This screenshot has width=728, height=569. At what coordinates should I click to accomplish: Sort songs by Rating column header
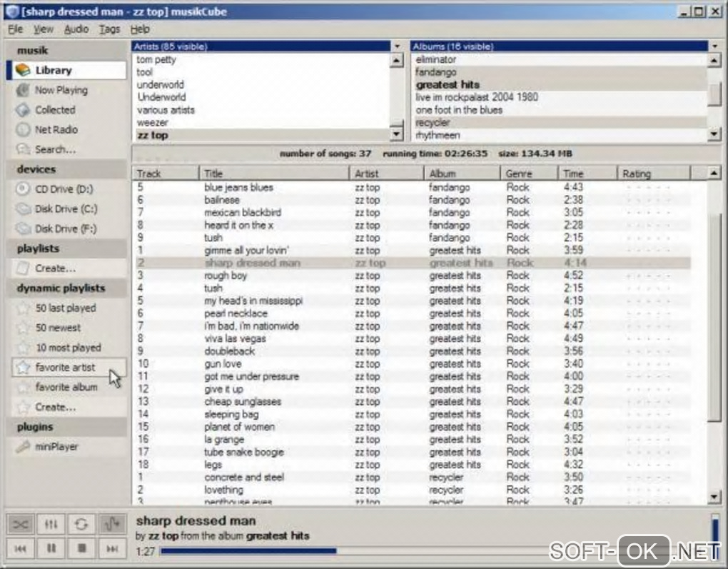654,173
